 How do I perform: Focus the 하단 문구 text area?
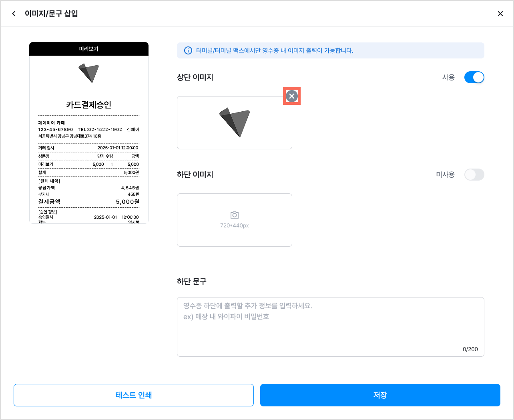click(331, 327)
